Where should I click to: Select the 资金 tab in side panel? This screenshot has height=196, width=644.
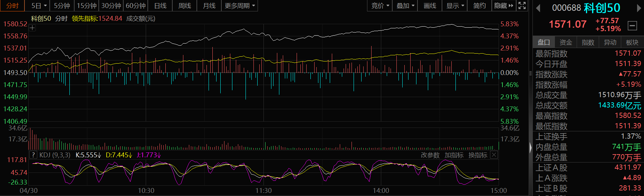coord(566,42)
